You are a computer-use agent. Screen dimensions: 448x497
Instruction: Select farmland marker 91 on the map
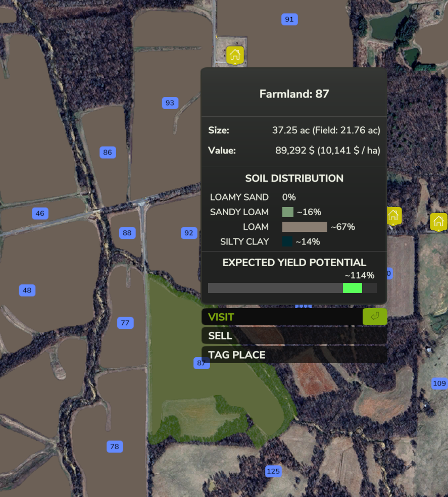coord(289,20)
